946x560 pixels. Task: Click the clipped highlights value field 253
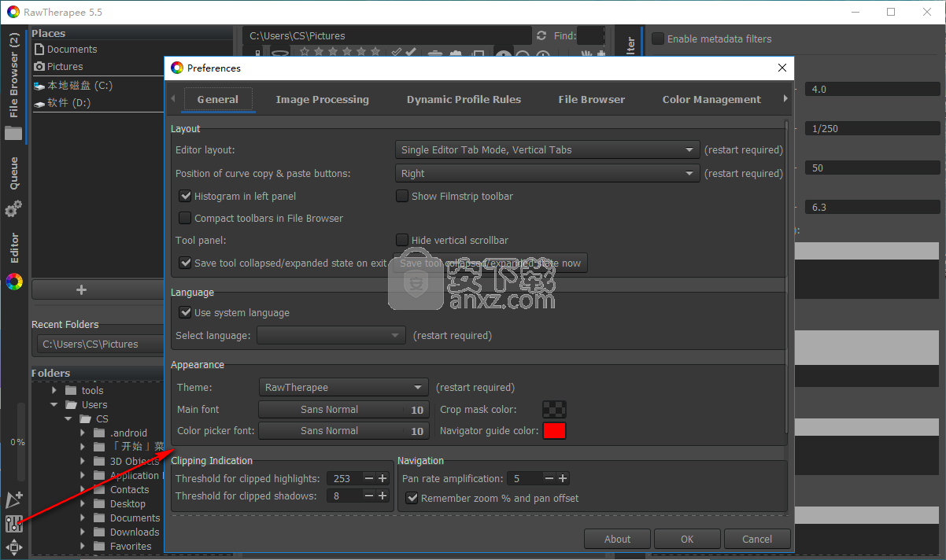[345, 478]
